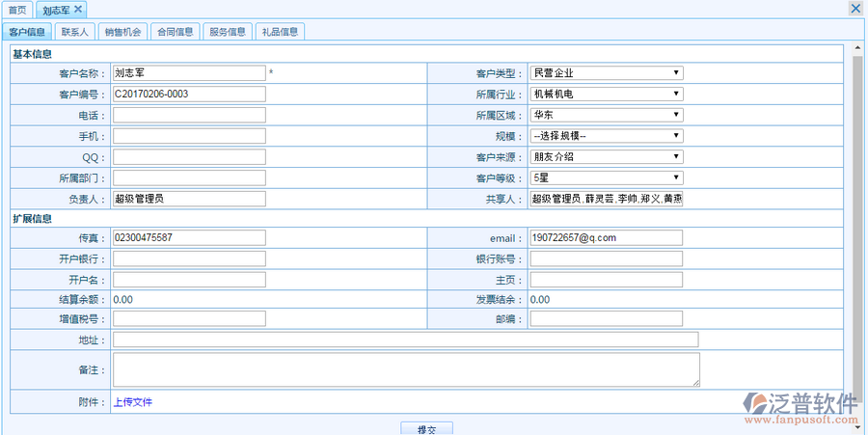Switch to the 销售机会 tab
This screenshot has height=435, width=868.
122,32
